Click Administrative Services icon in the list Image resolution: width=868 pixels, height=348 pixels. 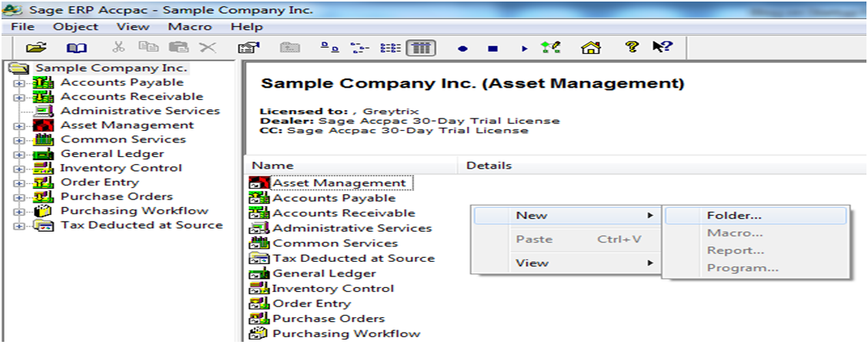tap(259, 228)
